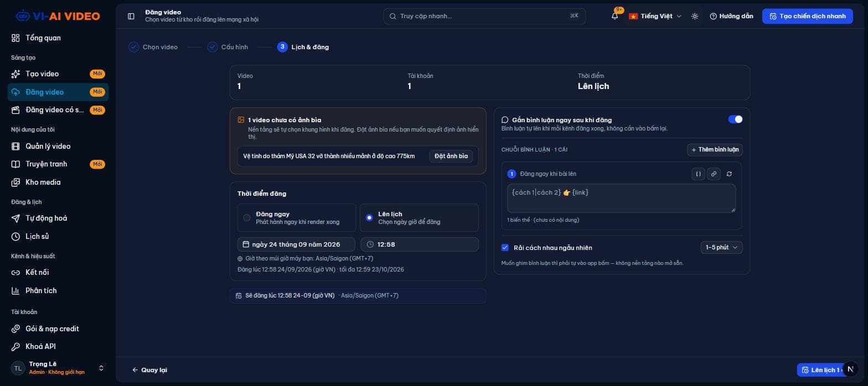868x386 pixels.
Task: Expand the 1–5 phút interval dropdown
Action: [x=721, y=247]
